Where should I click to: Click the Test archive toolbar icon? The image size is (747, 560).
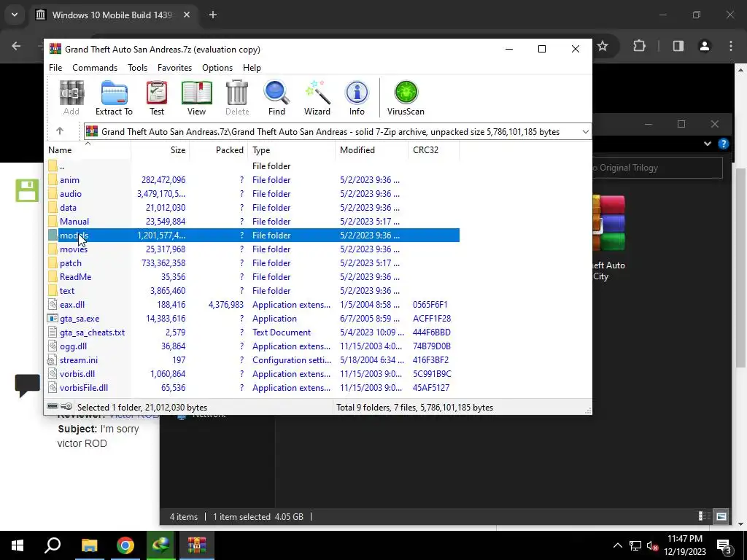click(157, 98)
